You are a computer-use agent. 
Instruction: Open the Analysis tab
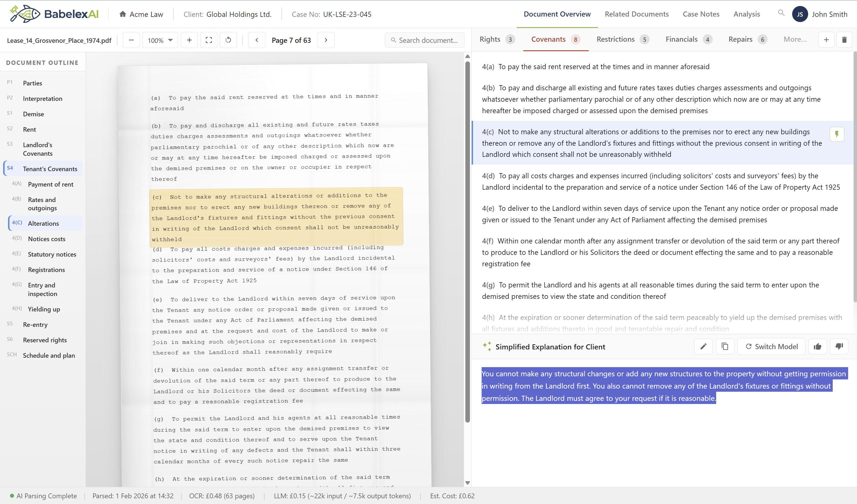(746, 14)
